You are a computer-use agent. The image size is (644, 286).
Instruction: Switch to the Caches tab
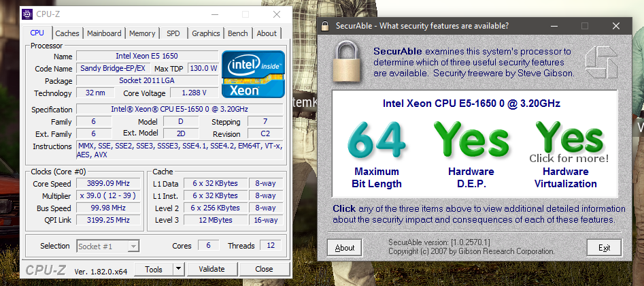pyautogui.click(x=67, y=33)
